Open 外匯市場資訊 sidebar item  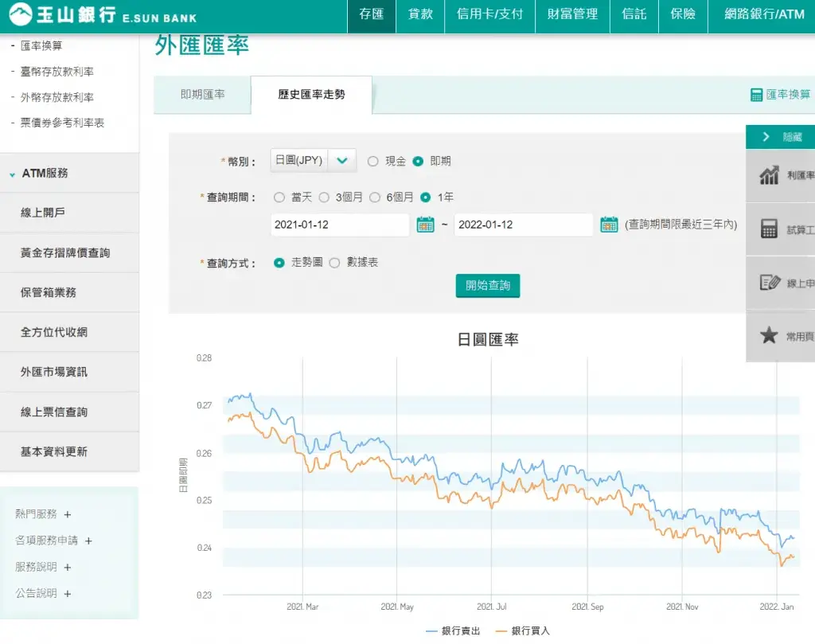tap(70, 372)
